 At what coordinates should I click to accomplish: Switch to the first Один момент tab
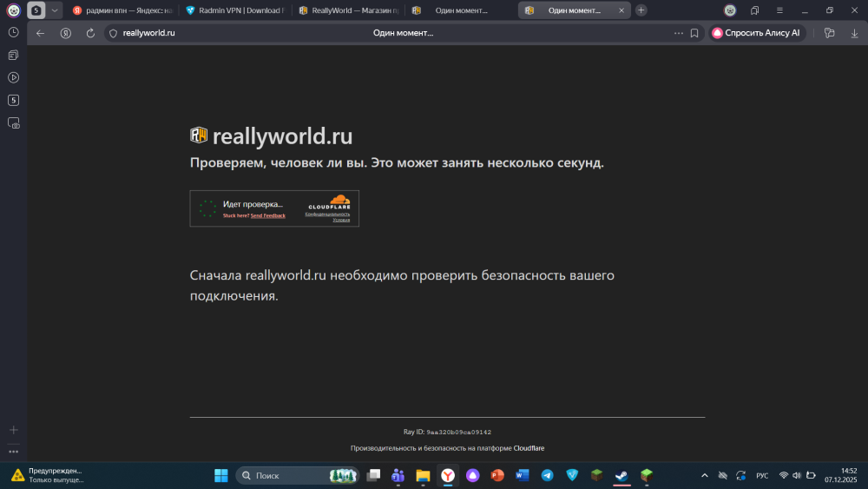click(461, 10)
